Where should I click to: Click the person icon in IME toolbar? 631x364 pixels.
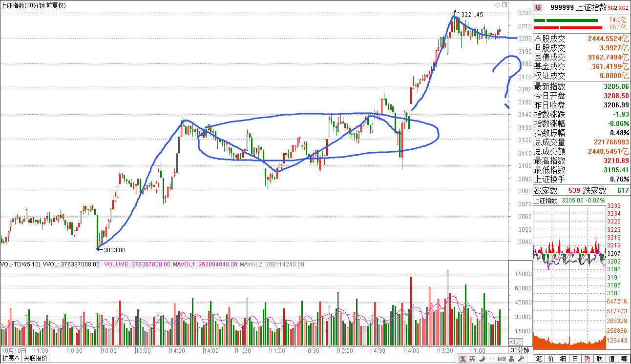(510, 359)
